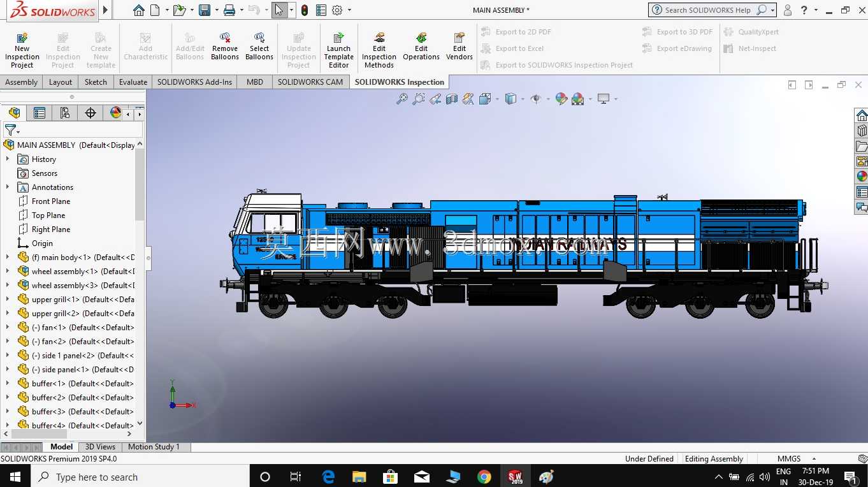Toggle Hide/Show Items eye icon
The width and height of the screenshot is (868, 487).
(536, 99)
